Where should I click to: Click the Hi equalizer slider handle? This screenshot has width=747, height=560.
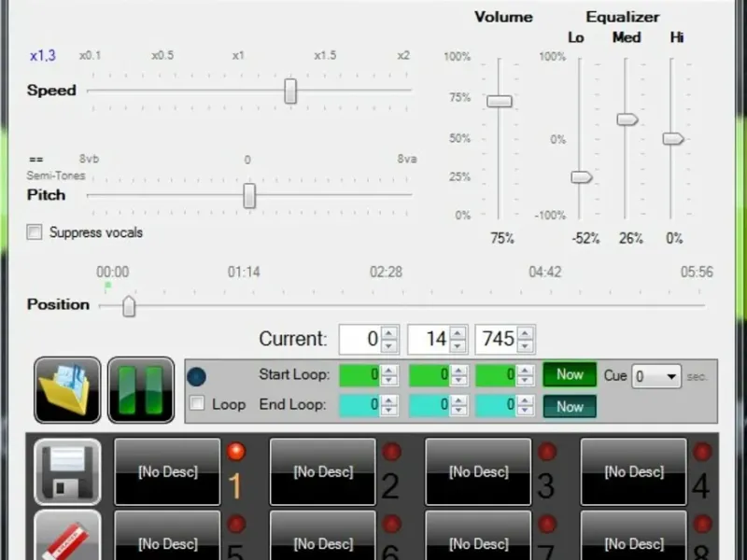coord(672,138)
